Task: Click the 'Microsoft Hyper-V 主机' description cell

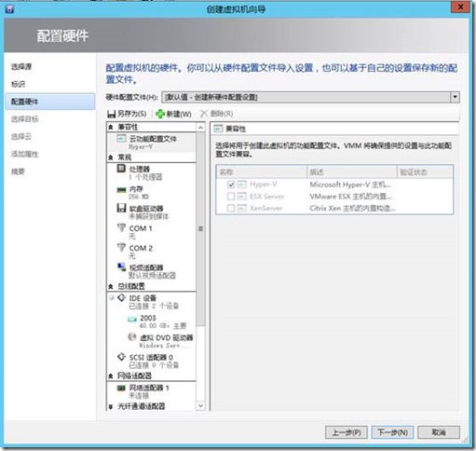Action: [350, 184]
